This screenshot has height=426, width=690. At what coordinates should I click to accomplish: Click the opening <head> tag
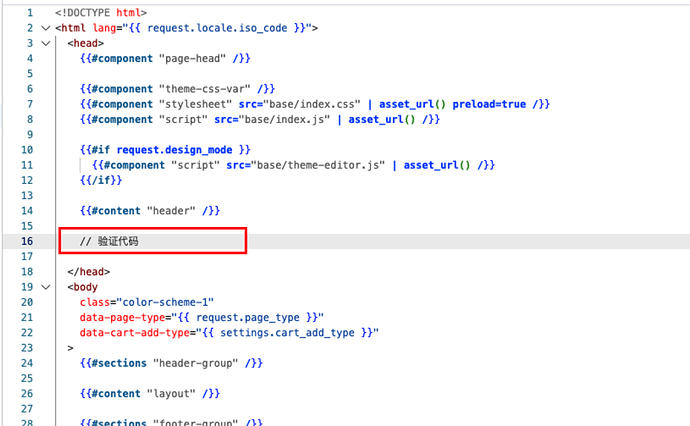point(85,43)
